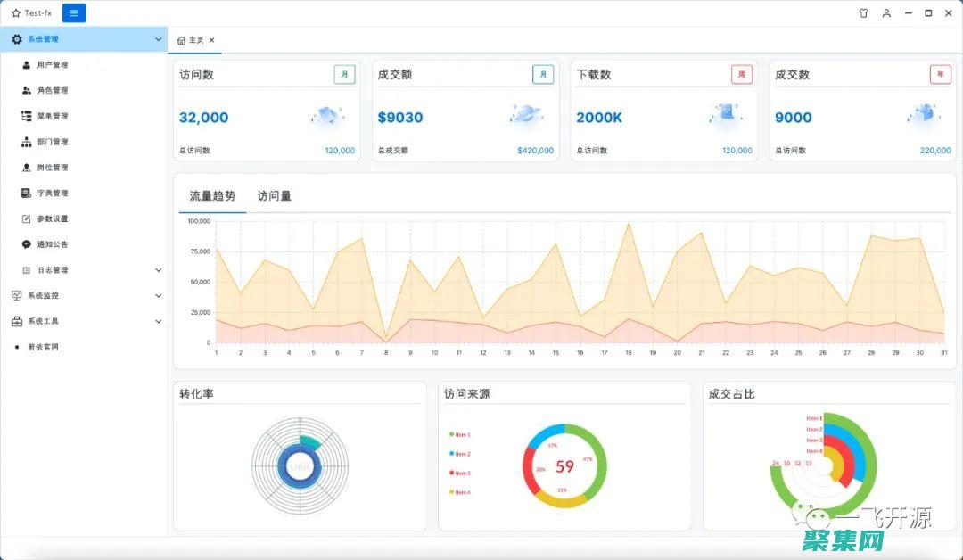Switch to the 访问量 chart tab

(274, 194)
